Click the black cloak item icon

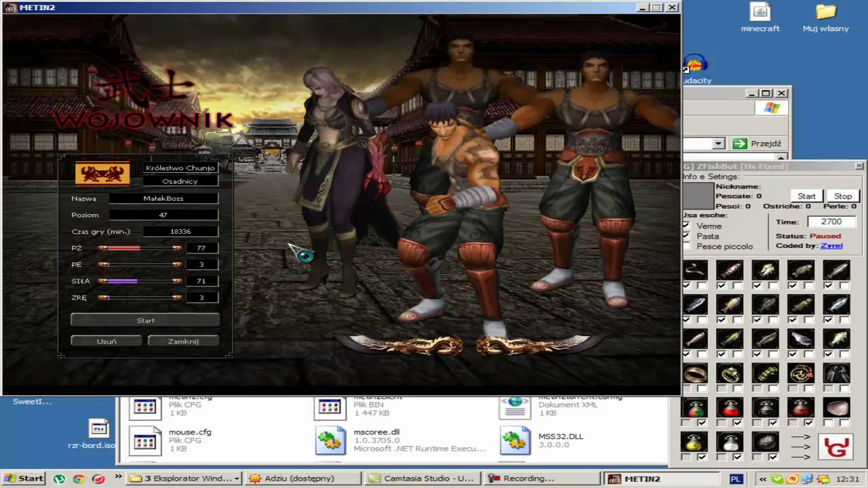[x=836, y=373]
